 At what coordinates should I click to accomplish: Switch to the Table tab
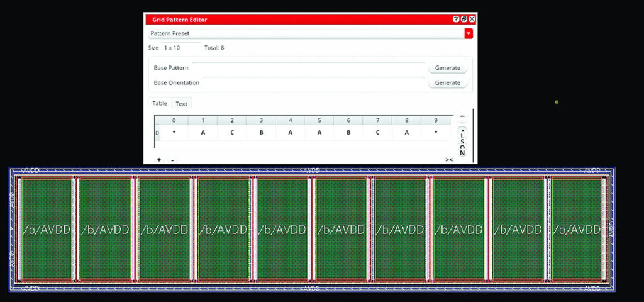coord(160,103)
